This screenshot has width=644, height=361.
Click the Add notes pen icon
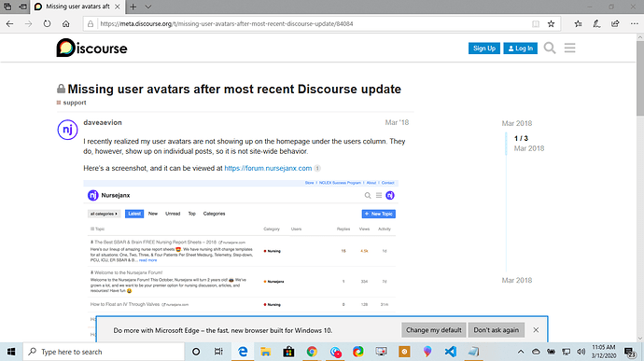[x=596, y=24]
